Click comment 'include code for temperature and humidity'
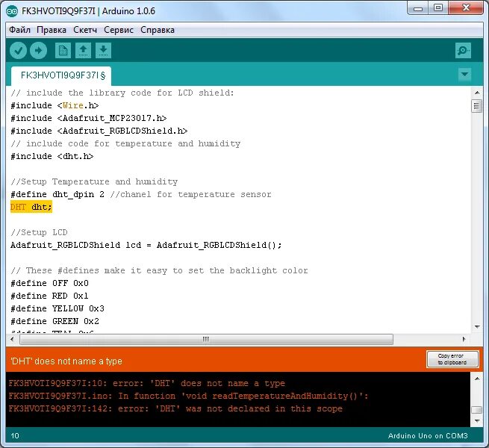This screenshot has height=448, width=489. [125, 144]
